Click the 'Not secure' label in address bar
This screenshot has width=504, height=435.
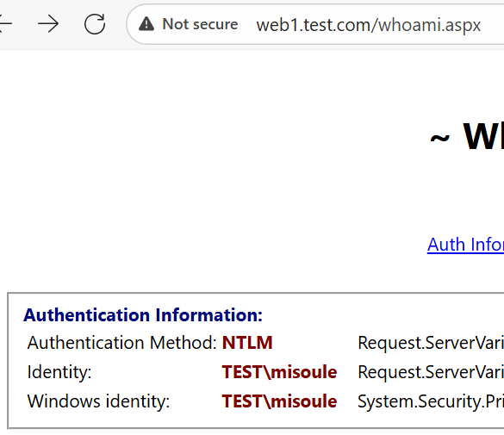coord(200,24)
